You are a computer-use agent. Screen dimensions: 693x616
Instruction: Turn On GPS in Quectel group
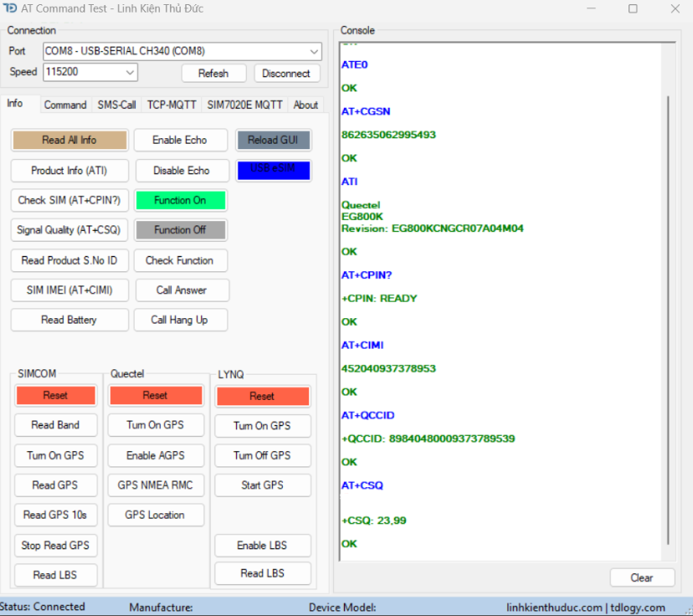click(156, 424)
